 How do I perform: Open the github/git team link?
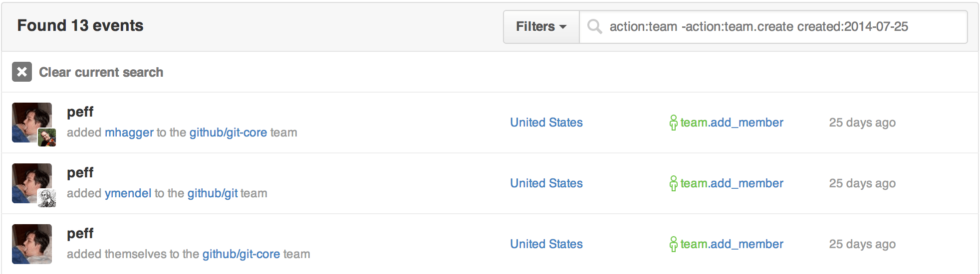pyautogui.click(x=213, y=193)
